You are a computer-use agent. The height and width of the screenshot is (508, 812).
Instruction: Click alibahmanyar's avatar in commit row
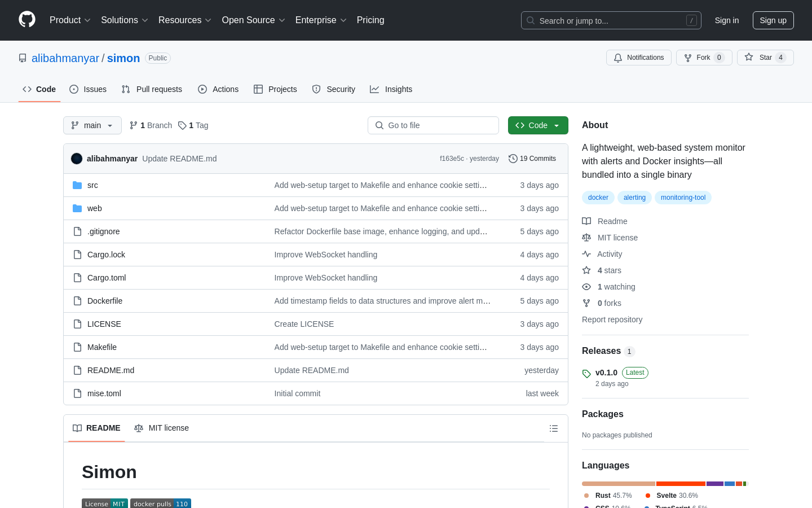click(77, 159)
